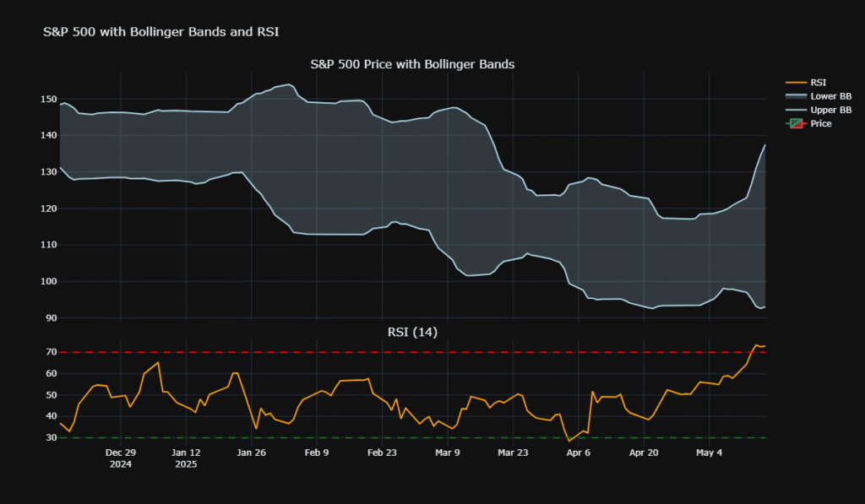The height and width of the screenshot is (504, 865).
Task: Hide the Lower BB trace via legend label
Action: click(830, 96)
